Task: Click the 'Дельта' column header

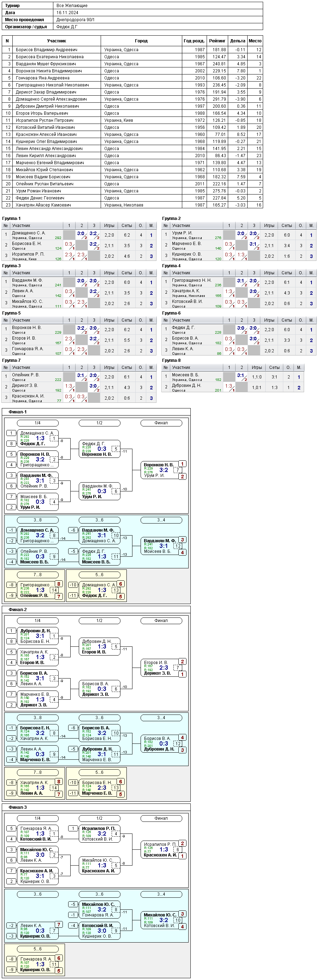Action: click(x=237, y=41)
